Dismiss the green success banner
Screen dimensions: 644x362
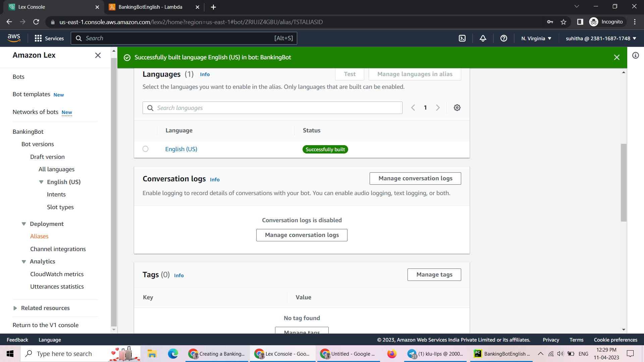[617, 57]
